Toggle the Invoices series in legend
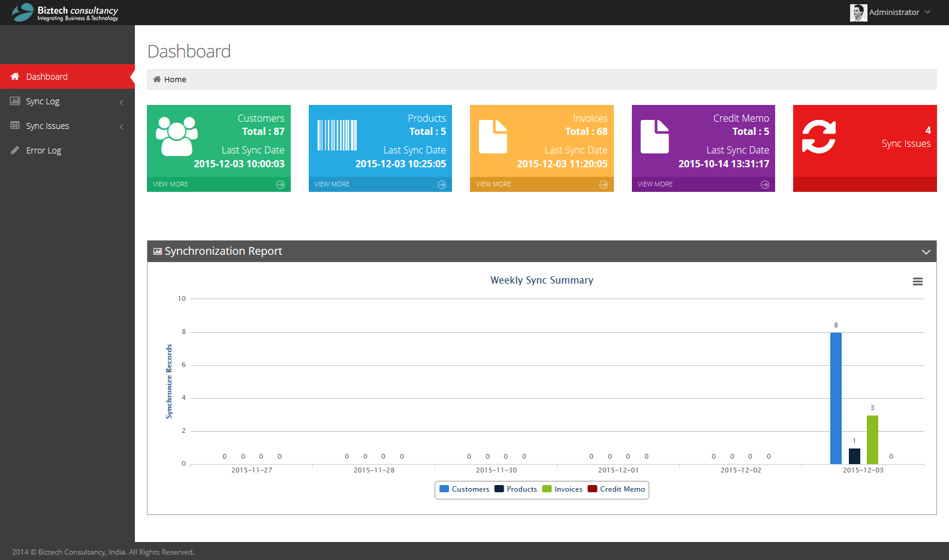 [x=562, y=489]
